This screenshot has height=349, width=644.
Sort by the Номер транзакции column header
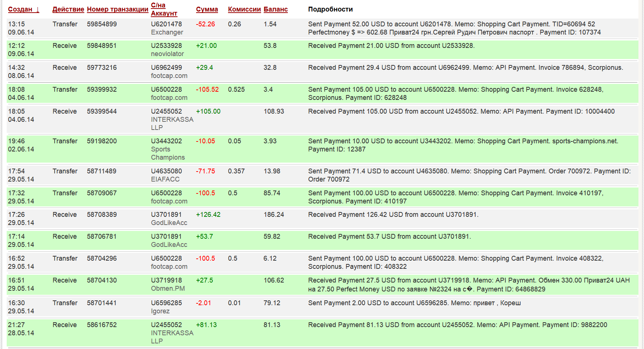tap(118, 9)
